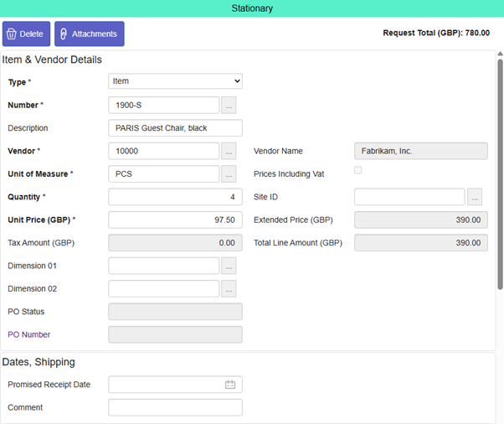This screenshot has width=504, height=424.
Task: Click the Dimension 02 input field
Action: pyautogui.click(x=164, y=288)
